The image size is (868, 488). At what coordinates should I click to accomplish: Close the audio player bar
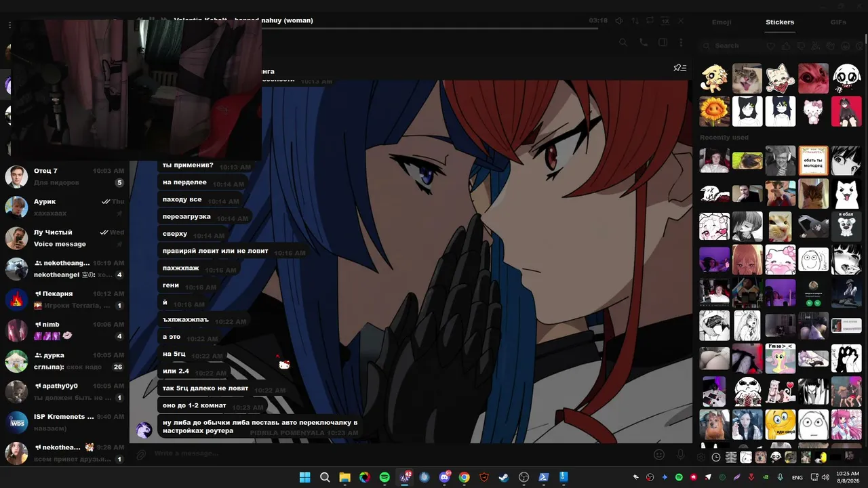coord(680,21)
